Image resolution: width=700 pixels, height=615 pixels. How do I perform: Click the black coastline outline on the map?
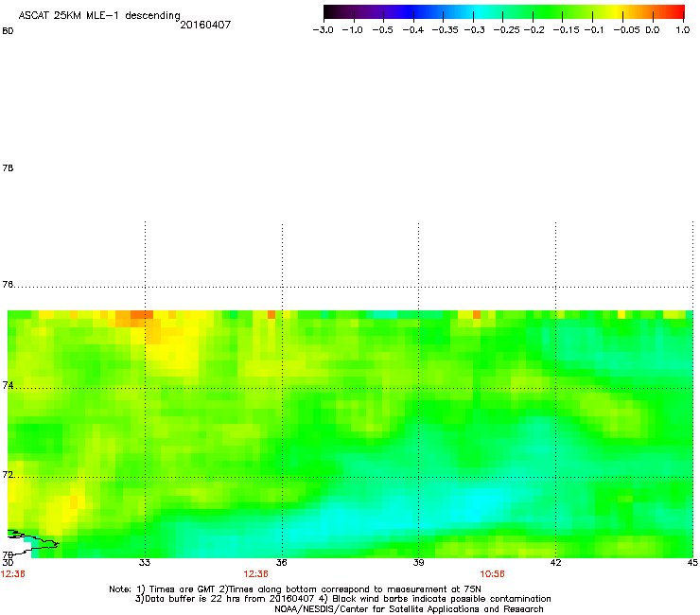tap(33, 542)
